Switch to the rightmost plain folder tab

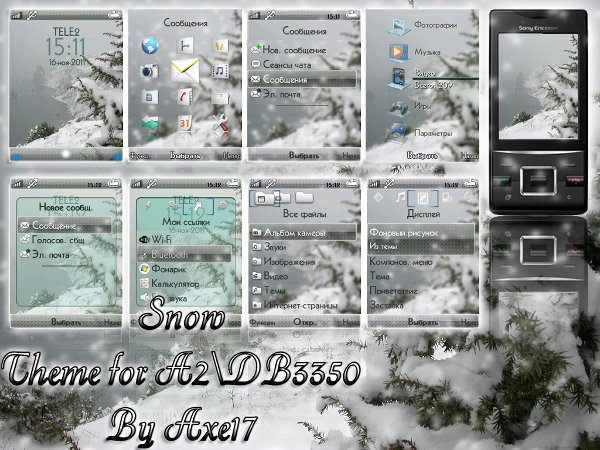[304, 197]
